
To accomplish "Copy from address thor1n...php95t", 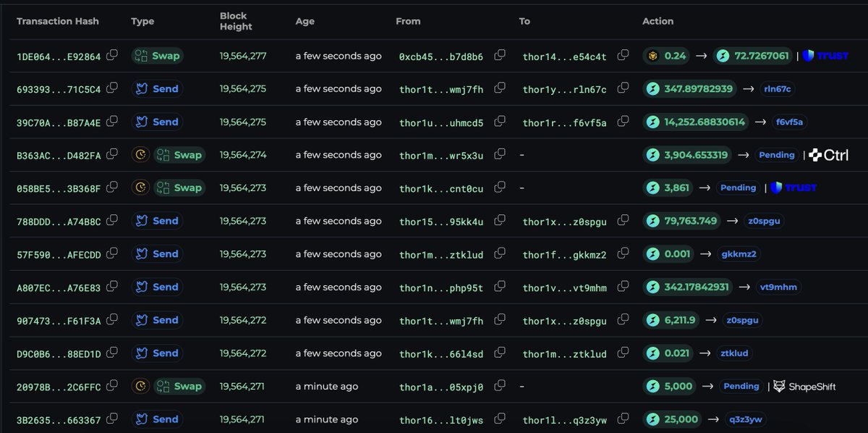I will pyautogui.click(x=499, y=287).
